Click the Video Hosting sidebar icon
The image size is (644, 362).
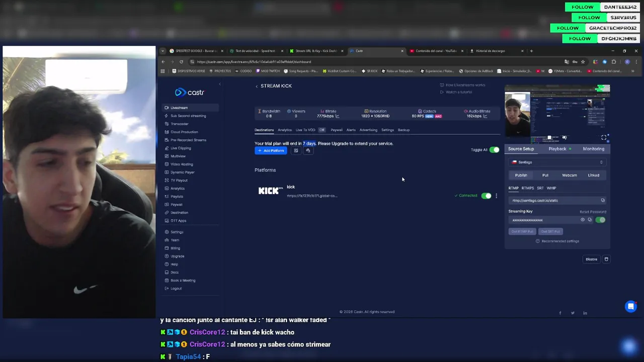coord(167,164)
